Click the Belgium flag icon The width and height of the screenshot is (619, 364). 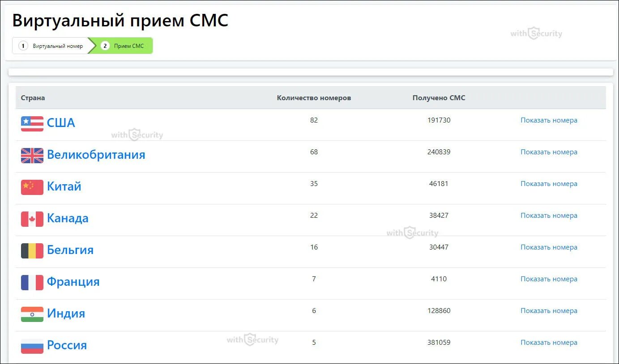32,250
